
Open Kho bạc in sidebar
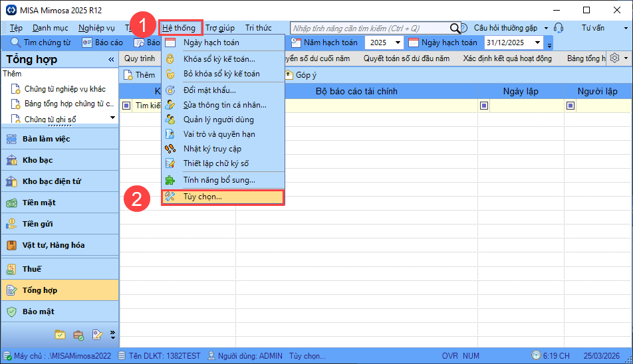pos(38,160)
